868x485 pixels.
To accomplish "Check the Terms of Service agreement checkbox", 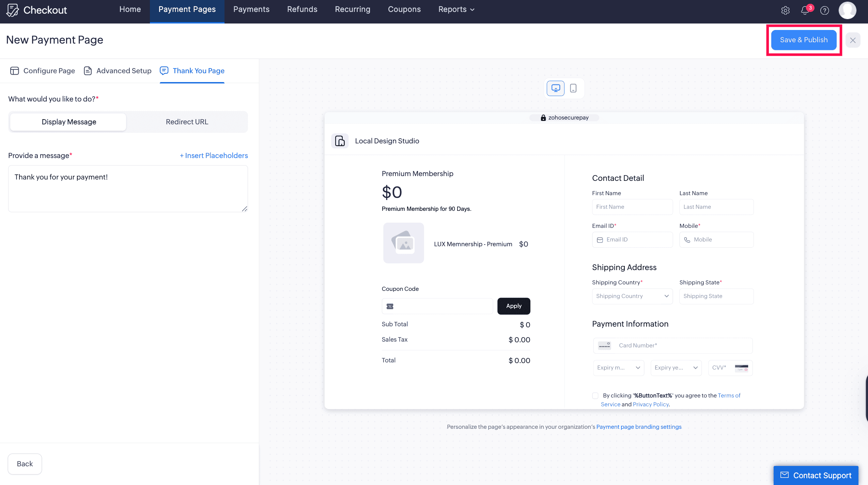I will pyautogui.click(x=595, y=395).
